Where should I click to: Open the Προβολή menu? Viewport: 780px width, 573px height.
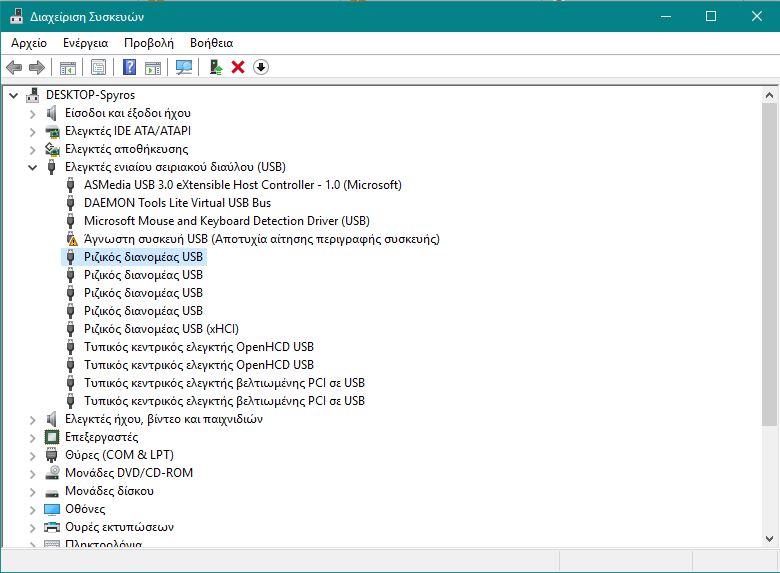149,43
